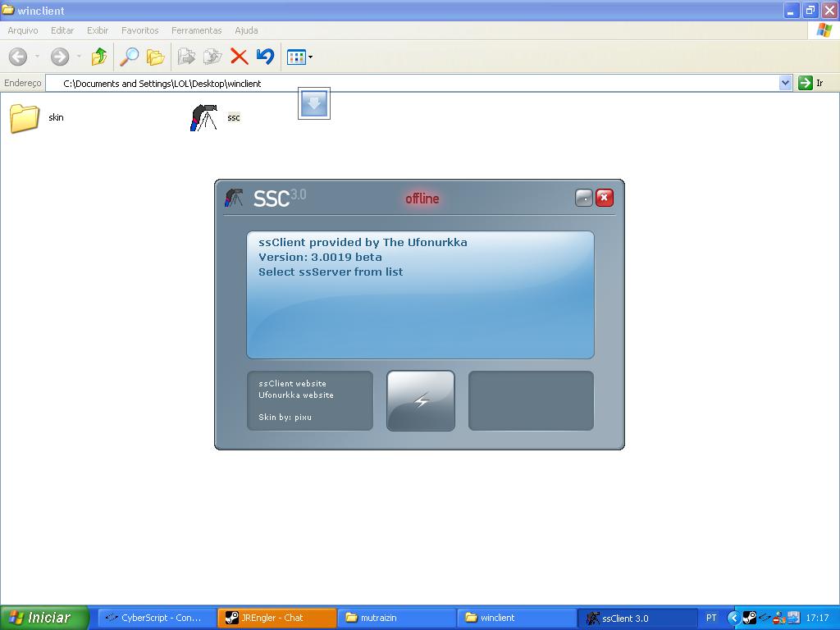This screenshot has height=630, width=840.
Task: Click the lightning bolt connect button
Action: pos(421,400)
